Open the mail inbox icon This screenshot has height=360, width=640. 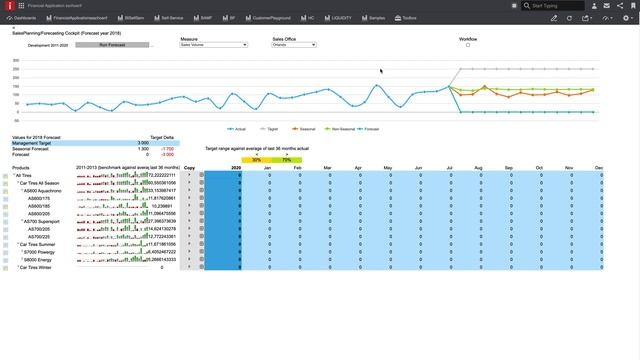coord(607,6)
